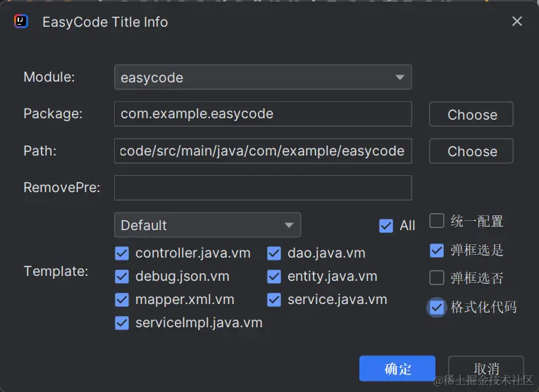This screenshot has height=392, width=539.
Task: Choose a path with the Path Choose button
Action: pyautogui.click(x=471, y=151)
